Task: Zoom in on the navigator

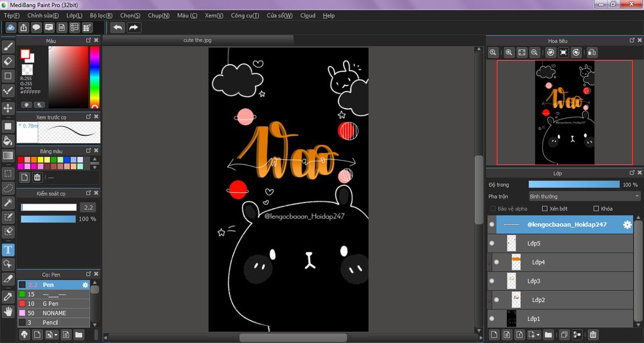Action: point(509,53)
